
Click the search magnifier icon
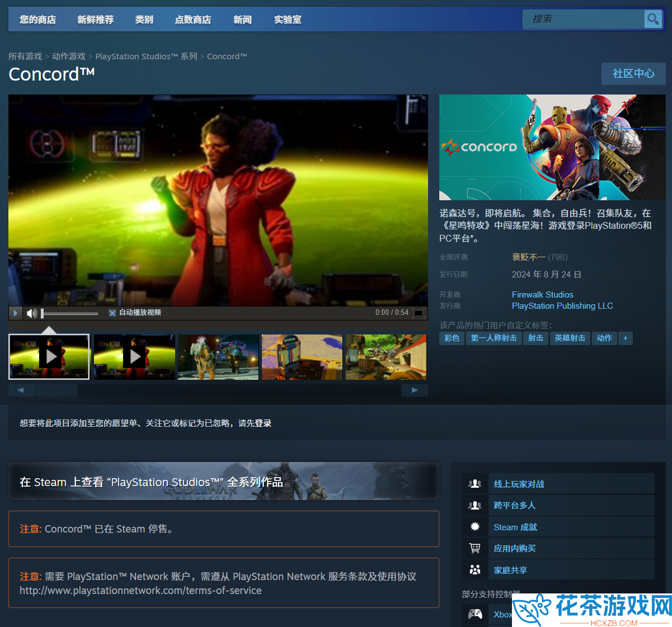653,20
